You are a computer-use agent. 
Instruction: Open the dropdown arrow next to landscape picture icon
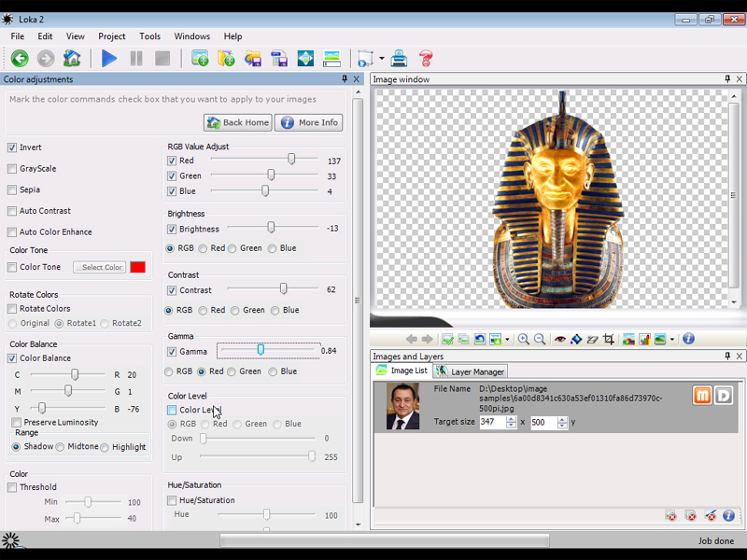(672, 339)
